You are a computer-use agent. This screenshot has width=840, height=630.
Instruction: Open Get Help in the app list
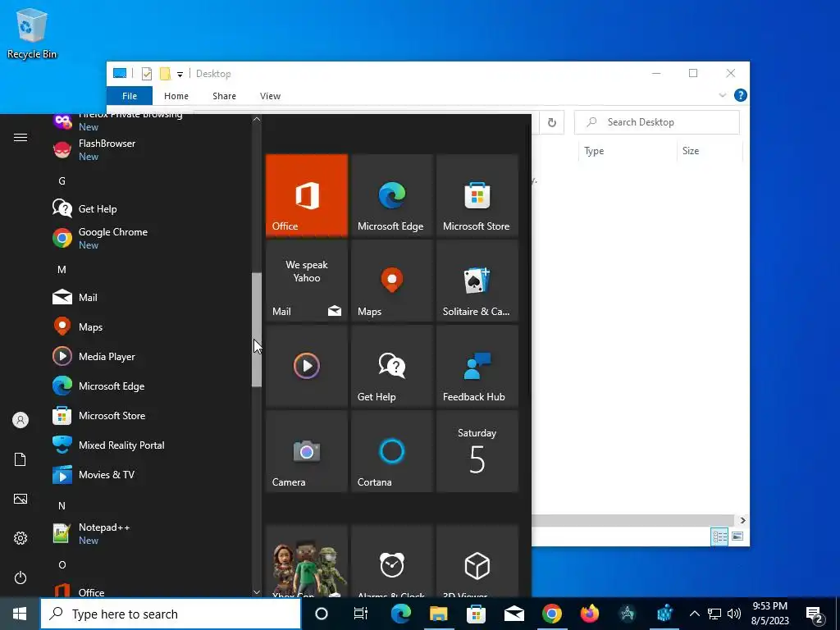[150, 208]
